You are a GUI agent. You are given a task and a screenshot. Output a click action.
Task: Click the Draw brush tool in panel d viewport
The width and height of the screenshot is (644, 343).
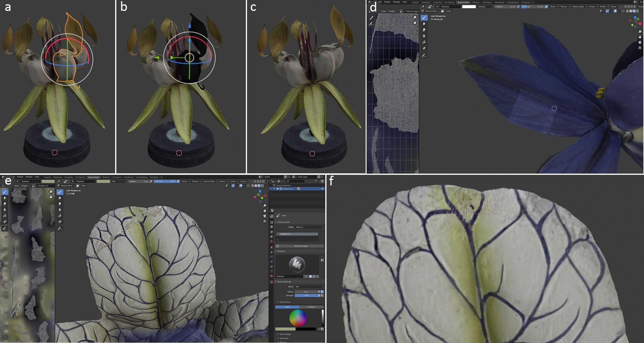tap(424, 18)
